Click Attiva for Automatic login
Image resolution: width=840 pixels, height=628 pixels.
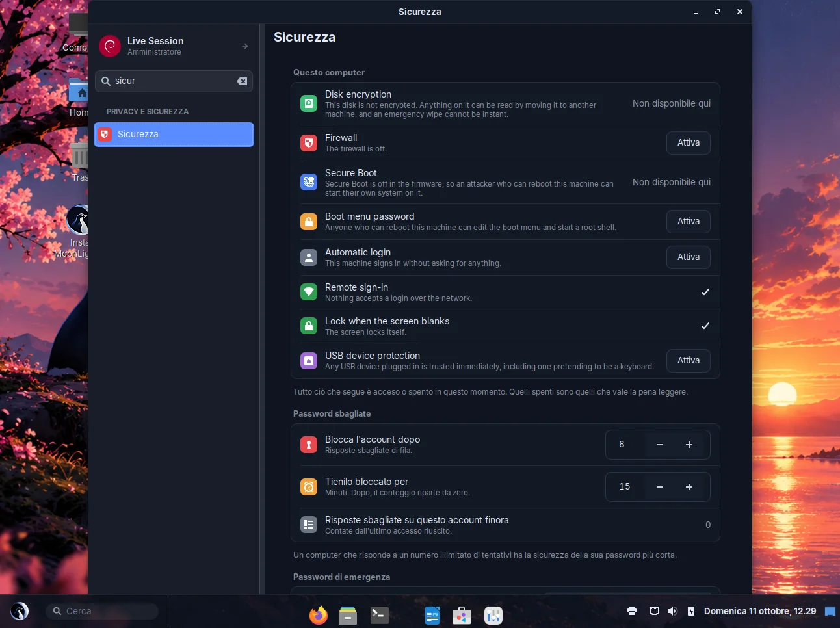(689, 257)
